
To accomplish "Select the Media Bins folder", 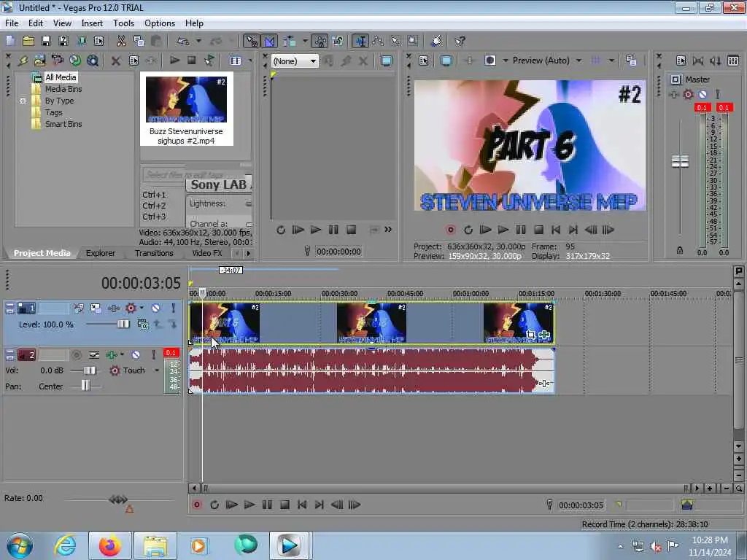I will (63, 88).
